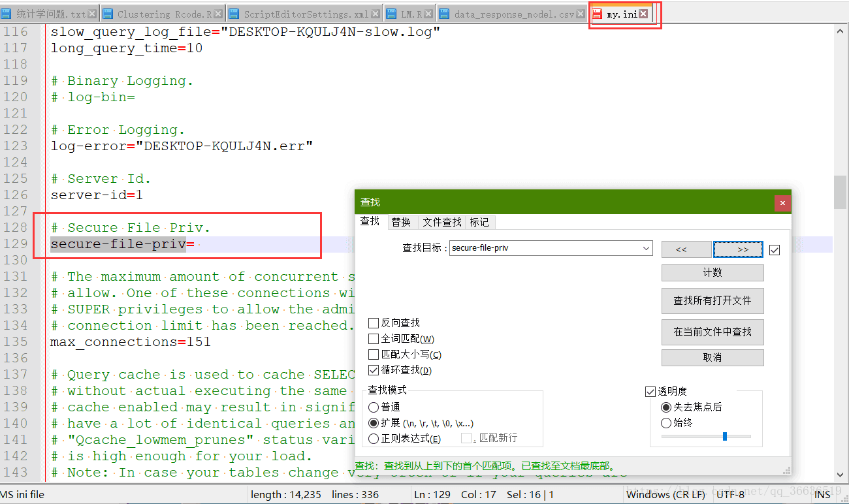Click the editor vertical scrollbar thumb
This screenshot has height=504, width=849.
pyautogui.click(x=841, y=191)
